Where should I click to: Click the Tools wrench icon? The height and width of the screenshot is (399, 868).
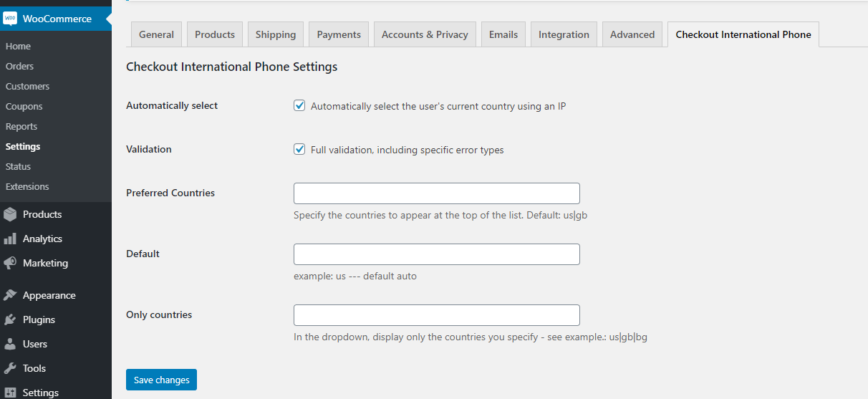pos(10,368)
